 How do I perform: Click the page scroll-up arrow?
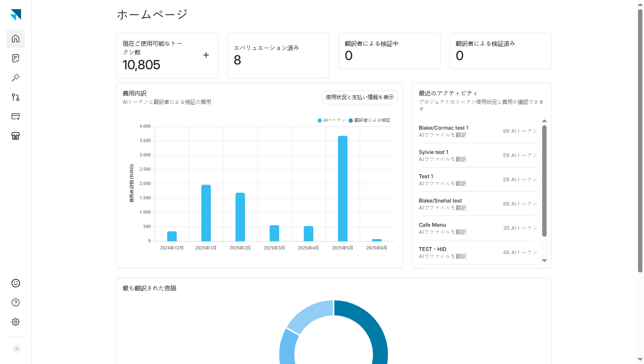click(x=640, y=4)
